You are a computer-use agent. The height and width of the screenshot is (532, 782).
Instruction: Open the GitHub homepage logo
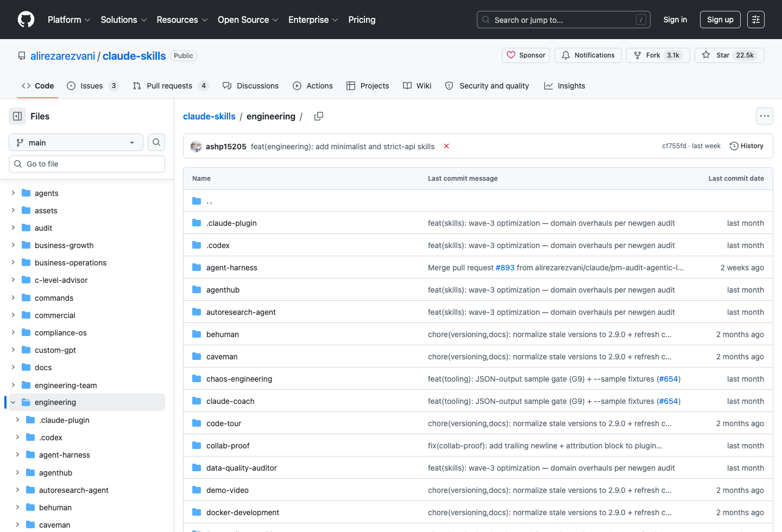click(26, 20)
